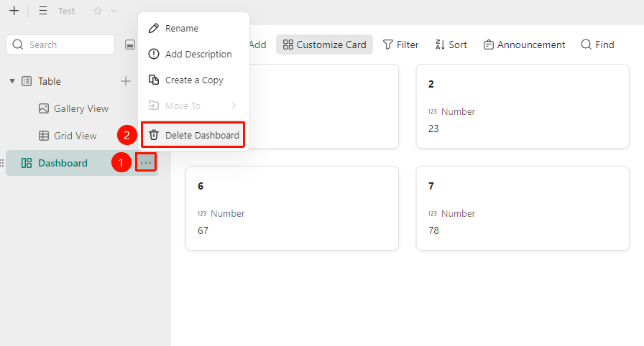Screen dimensions: 644x346
Task: Select the Table item in sidebar
Action: tap(50, 81)
